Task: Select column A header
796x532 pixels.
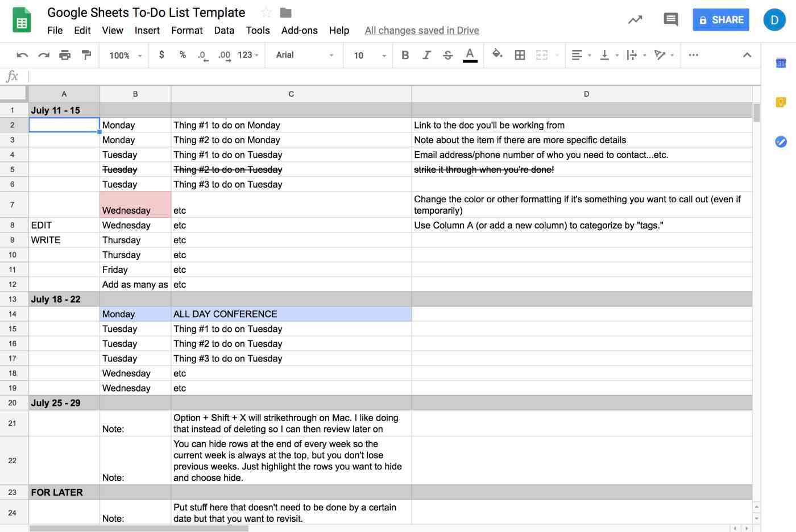Action: click(x=64, y=94)
